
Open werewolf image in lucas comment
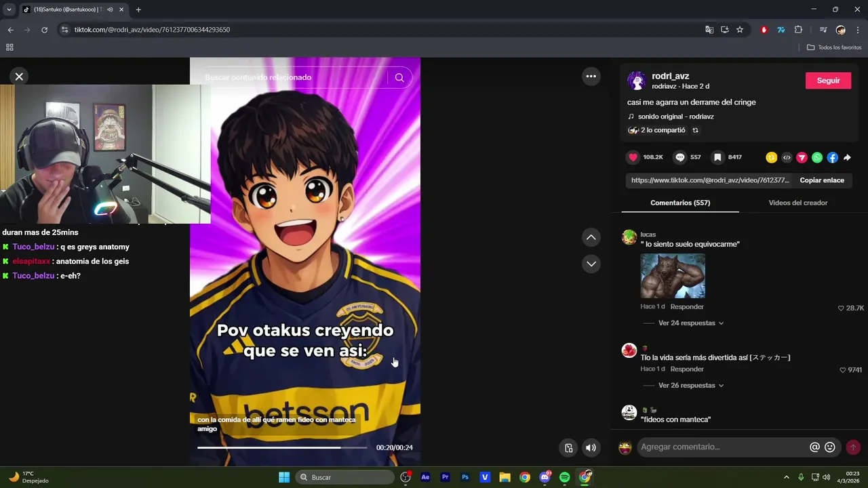click(x=673, y=276)
